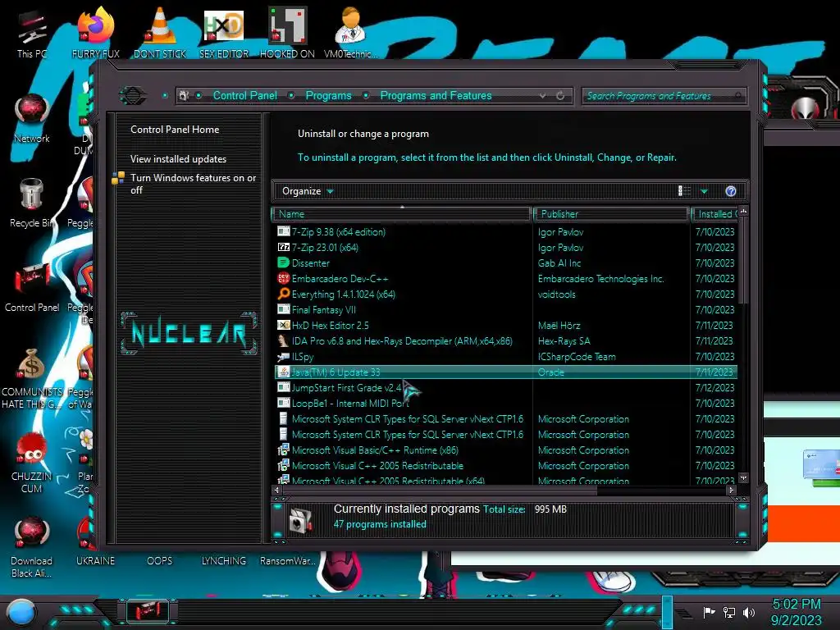The image size is (840, 630).
Task: Click the Control Panel taskbar button
Action: (148, 611)
